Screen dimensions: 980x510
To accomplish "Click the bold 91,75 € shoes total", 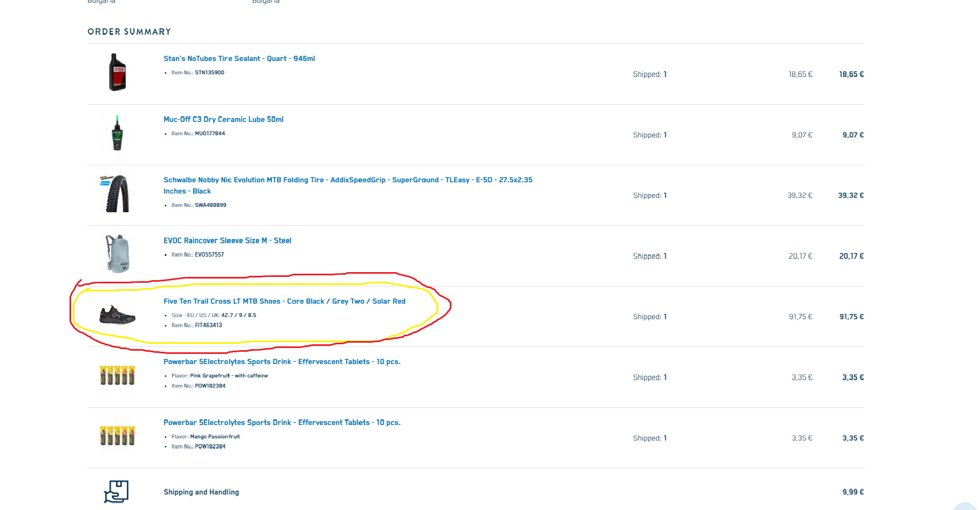I will click(x=851, y=317).
